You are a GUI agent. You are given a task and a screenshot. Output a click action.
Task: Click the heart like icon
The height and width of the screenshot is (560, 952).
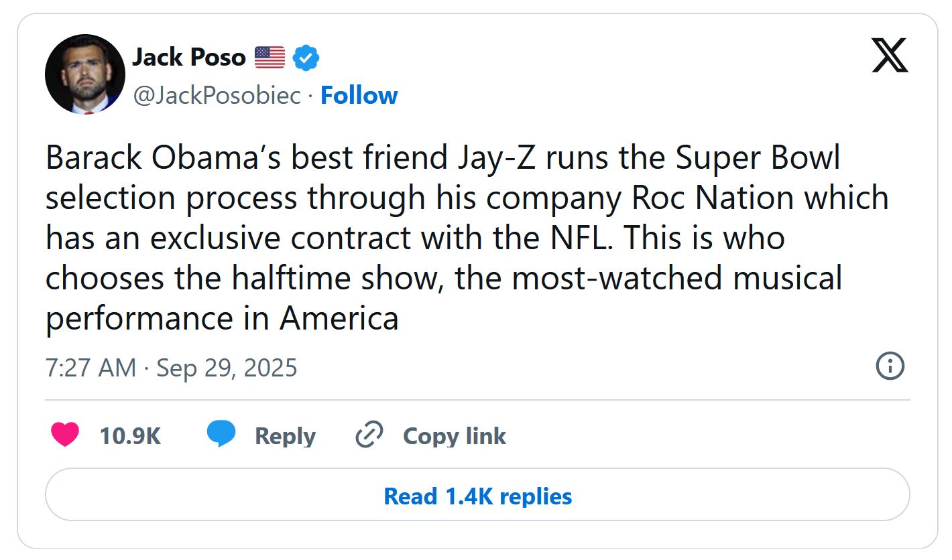(x=65, y=435)
